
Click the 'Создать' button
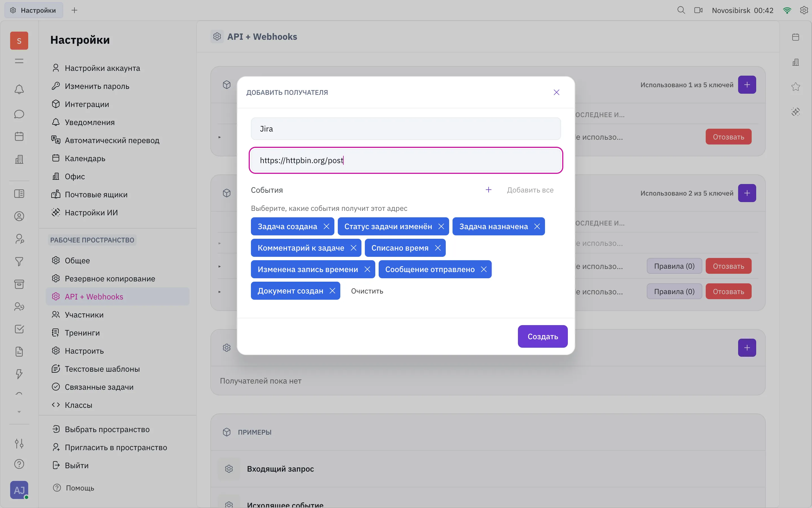click(542, 336)
